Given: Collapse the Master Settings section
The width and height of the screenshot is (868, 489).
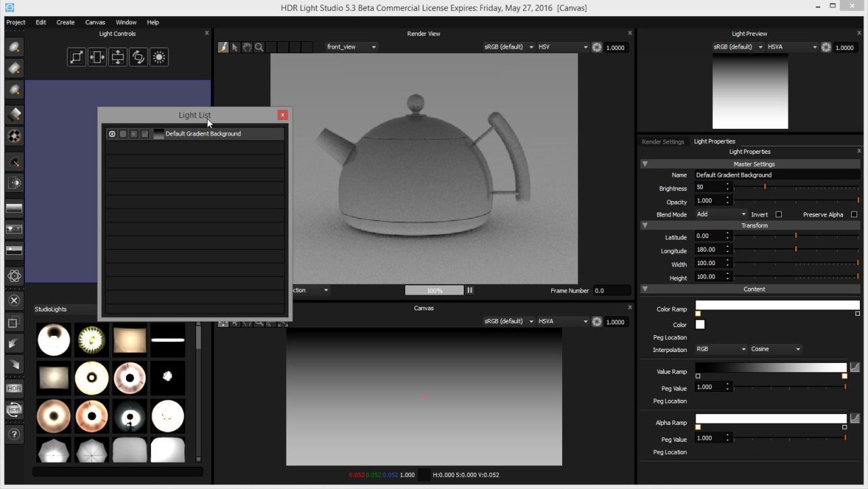Looking at the screenshot, I should tap(644, 164).
